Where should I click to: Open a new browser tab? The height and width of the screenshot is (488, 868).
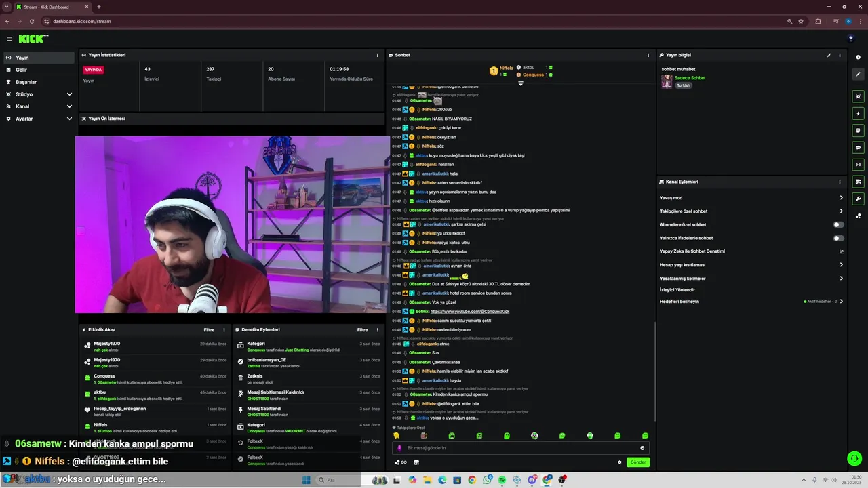(x=99, y=7)
